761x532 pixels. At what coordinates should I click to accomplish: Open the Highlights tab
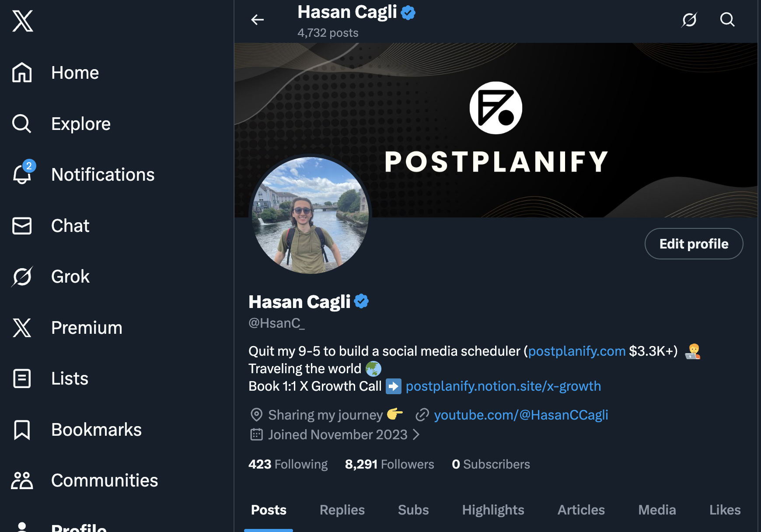493,510
